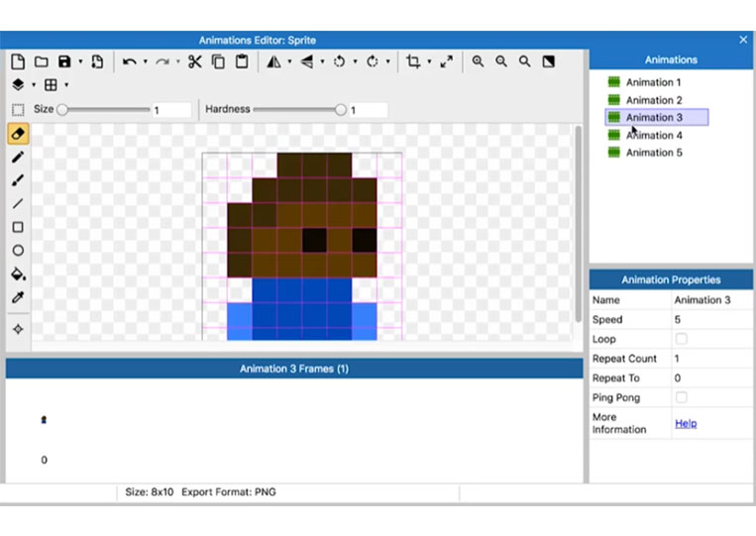Toggle the canvas background contrast icon
This screenshot has width=756, height=536.
pos(549,61)
